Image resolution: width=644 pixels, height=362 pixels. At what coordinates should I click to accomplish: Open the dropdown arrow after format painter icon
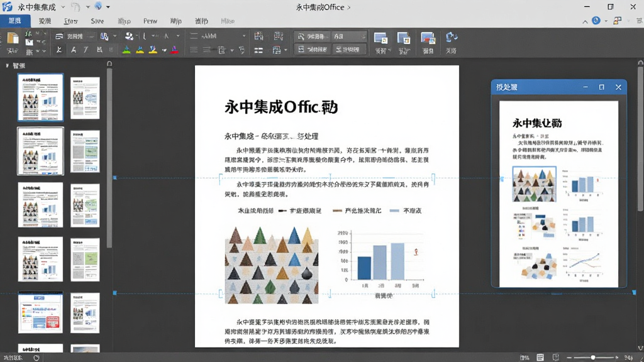[114, 36]
